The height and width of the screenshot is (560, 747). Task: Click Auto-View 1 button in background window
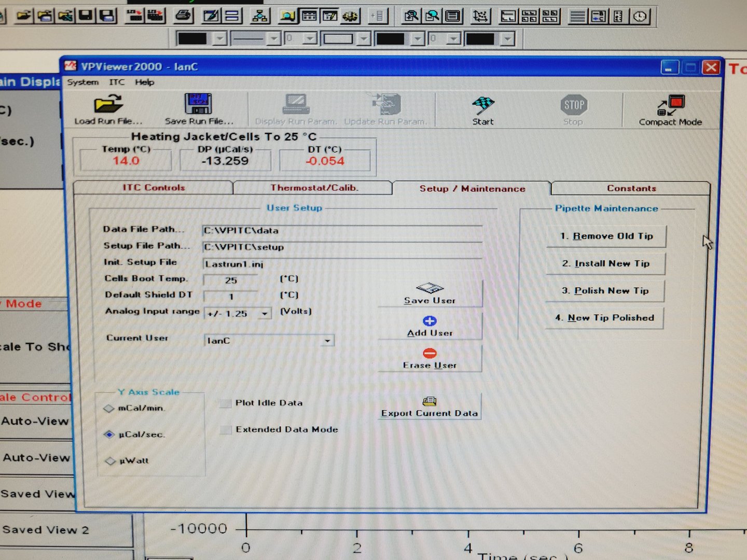click(x=36, y=422)
